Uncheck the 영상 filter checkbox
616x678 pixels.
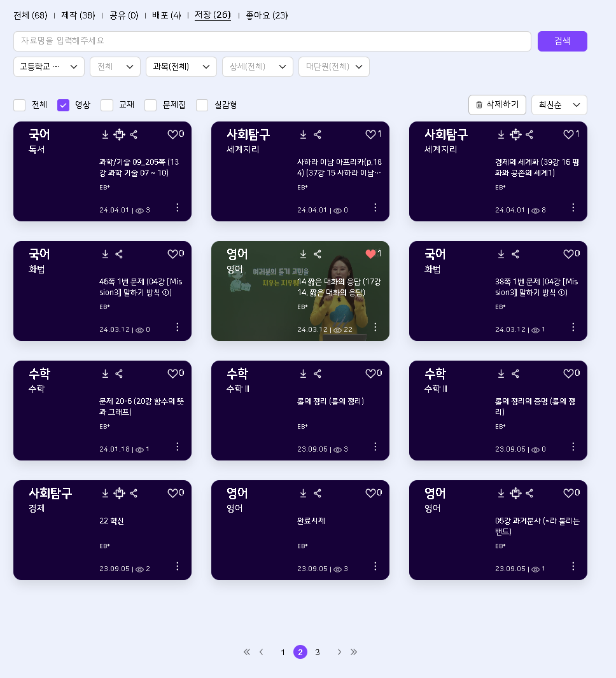point(63,105)
